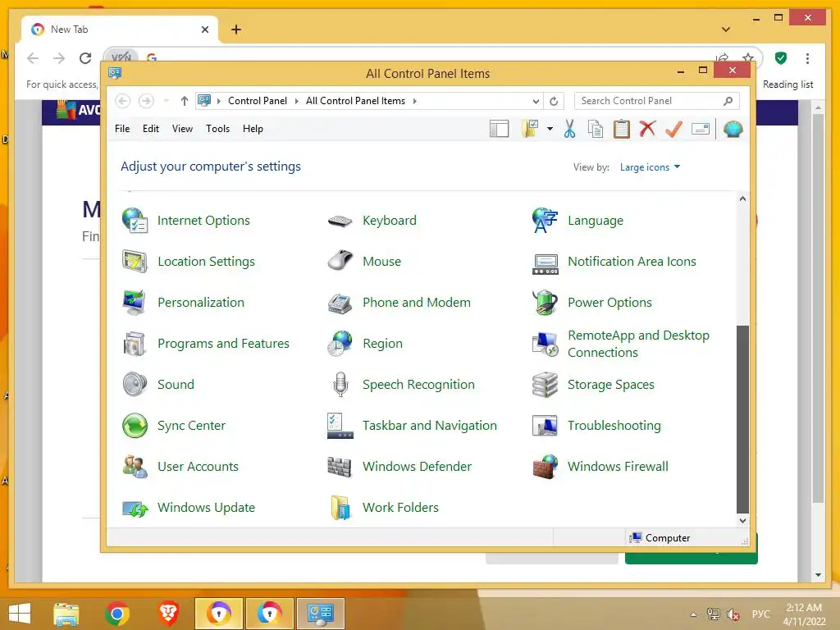
Task: Open Phone and Modem icon
Action: 340,304
